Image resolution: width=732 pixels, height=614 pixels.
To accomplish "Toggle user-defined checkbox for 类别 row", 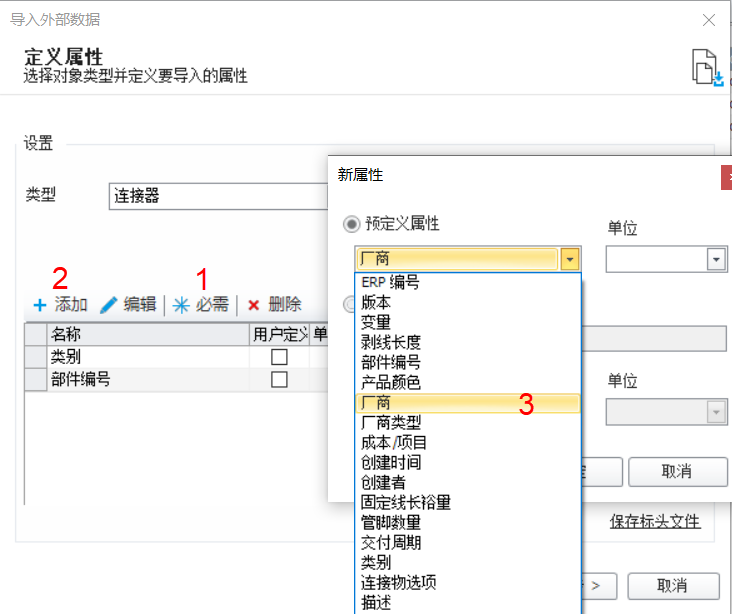I will click(279, 357).
